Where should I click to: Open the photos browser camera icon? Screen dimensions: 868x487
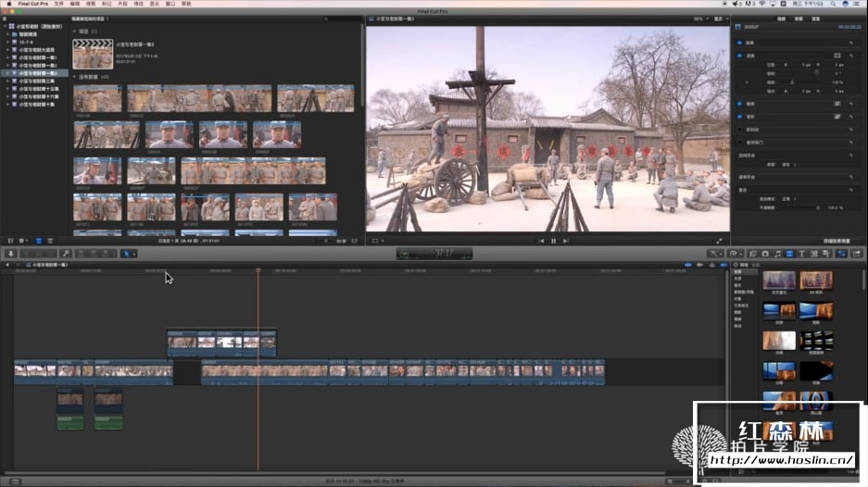point(765,254)
